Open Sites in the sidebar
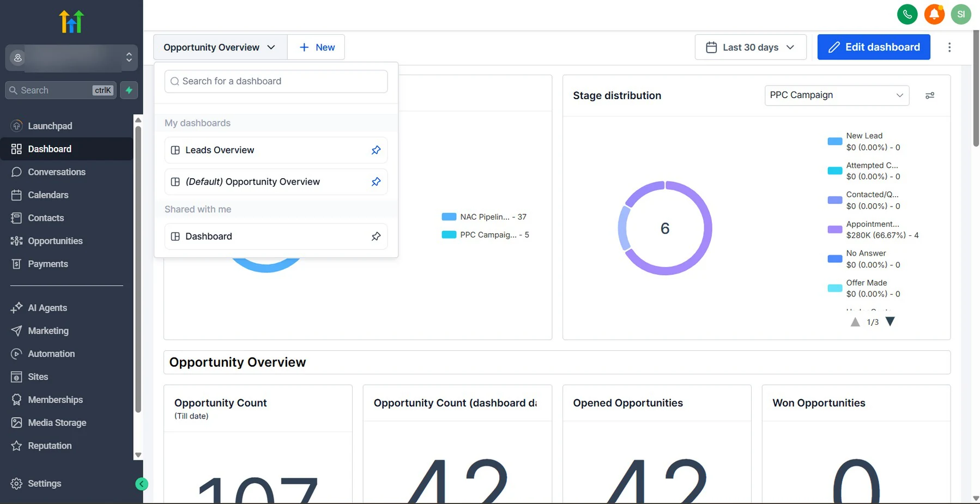 click(66, 377)
